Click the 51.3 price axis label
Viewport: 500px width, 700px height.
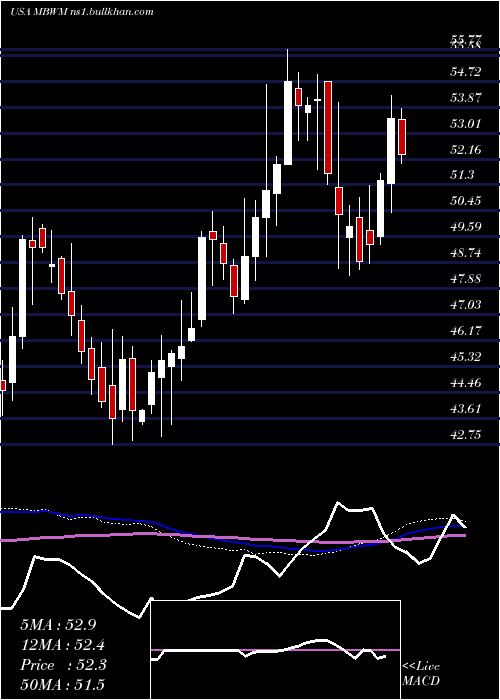pos(462,175)
